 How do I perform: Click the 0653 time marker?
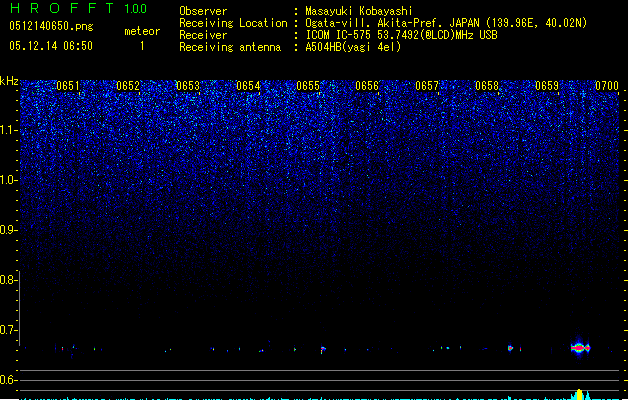click(x=188, y=86)
